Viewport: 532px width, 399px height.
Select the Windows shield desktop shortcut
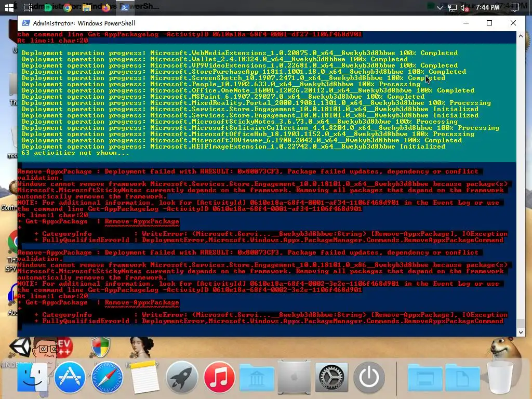[x=100, y=348]
